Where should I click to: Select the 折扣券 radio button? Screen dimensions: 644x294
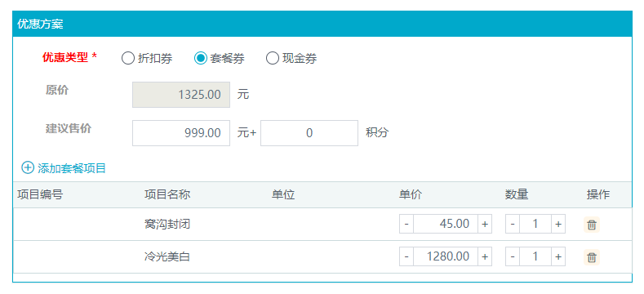pos(127,58)
